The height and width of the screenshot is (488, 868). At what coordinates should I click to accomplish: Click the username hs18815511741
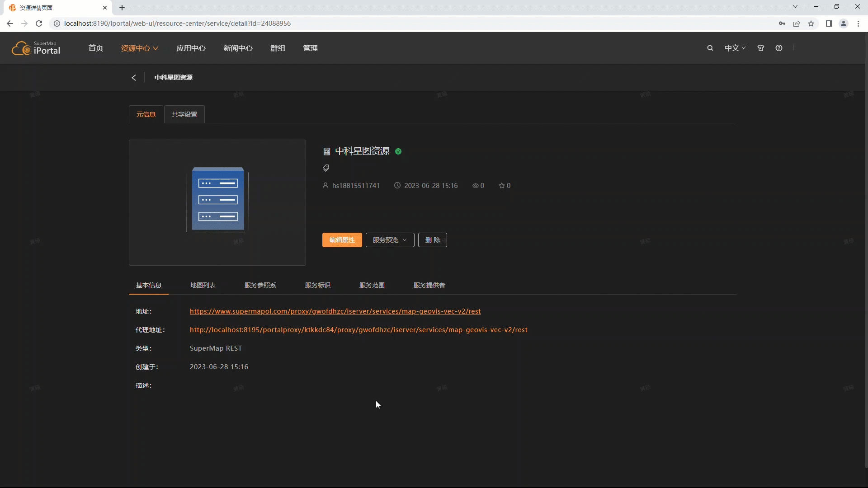point(356,186)
